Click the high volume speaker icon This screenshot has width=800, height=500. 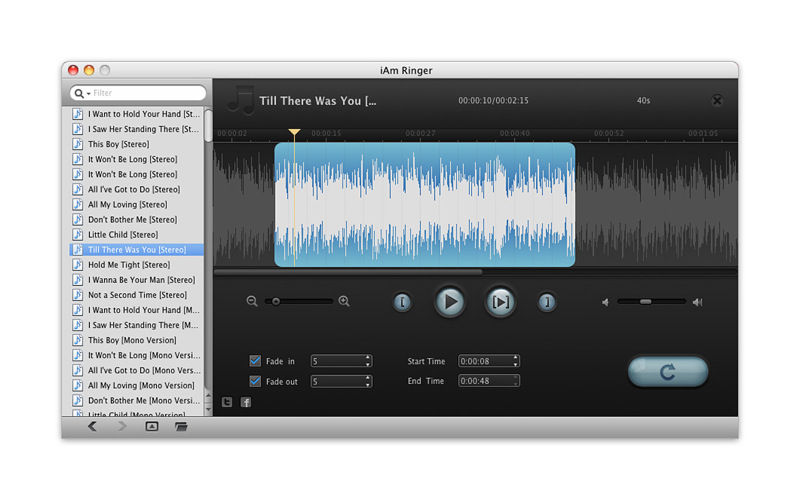click(x=697, y=303)
